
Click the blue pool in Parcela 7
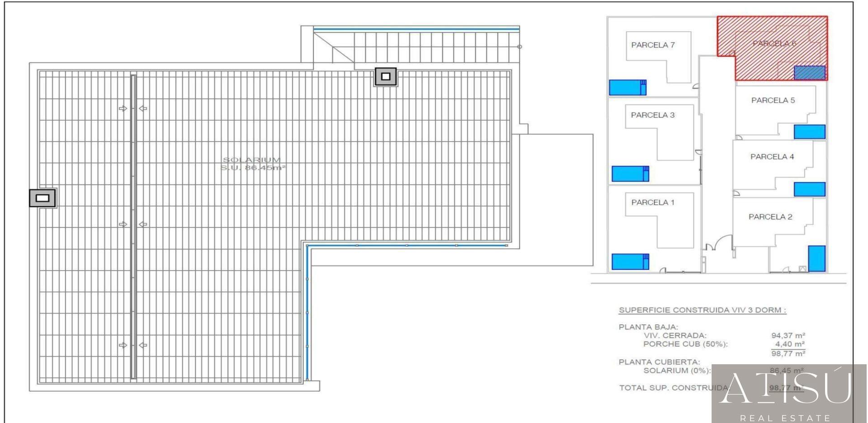click(x=627, y=88)
